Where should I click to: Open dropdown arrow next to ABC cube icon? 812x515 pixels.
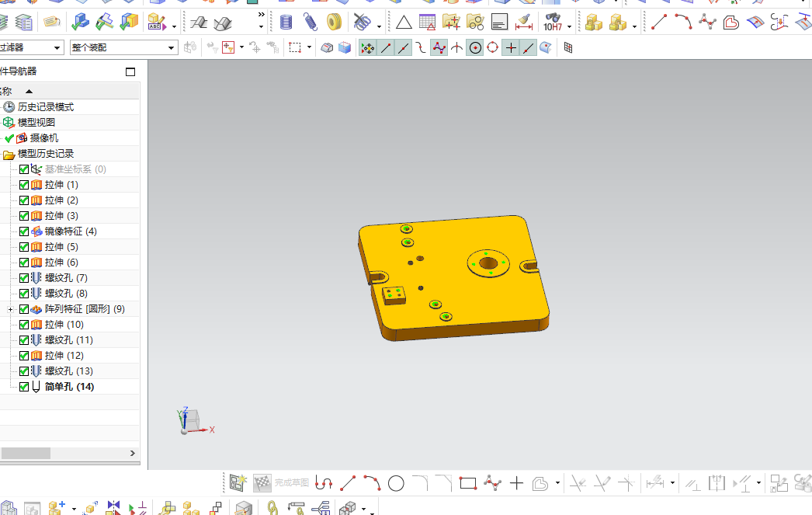click(174, 26)
